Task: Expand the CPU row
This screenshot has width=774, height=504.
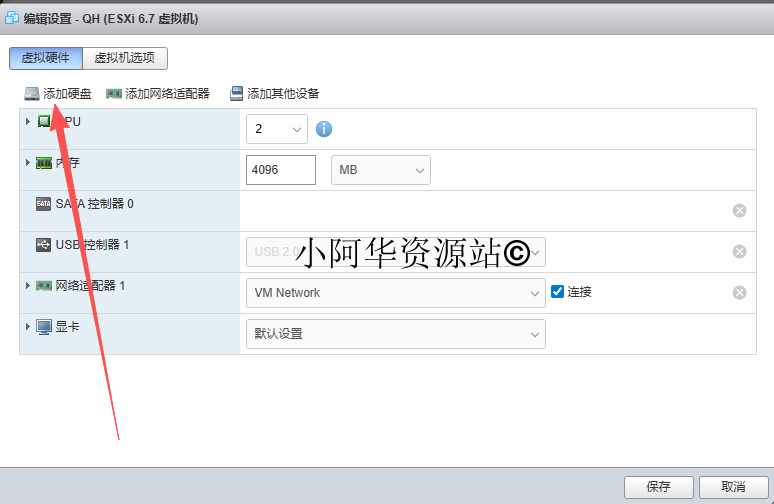Action: pyautogui.click(x=28, y=121)
